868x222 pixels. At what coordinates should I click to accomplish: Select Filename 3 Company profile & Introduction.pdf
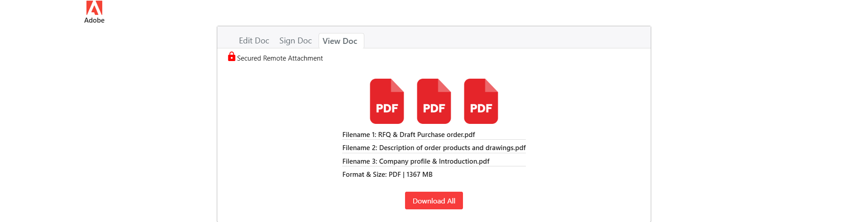[416, 161]
